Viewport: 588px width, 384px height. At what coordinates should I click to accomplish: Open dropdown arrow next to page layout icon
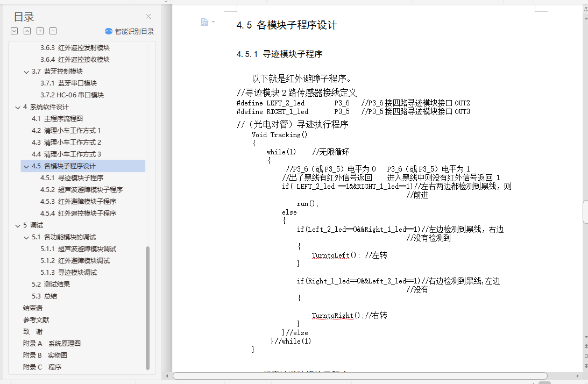(x=214, y=22)
